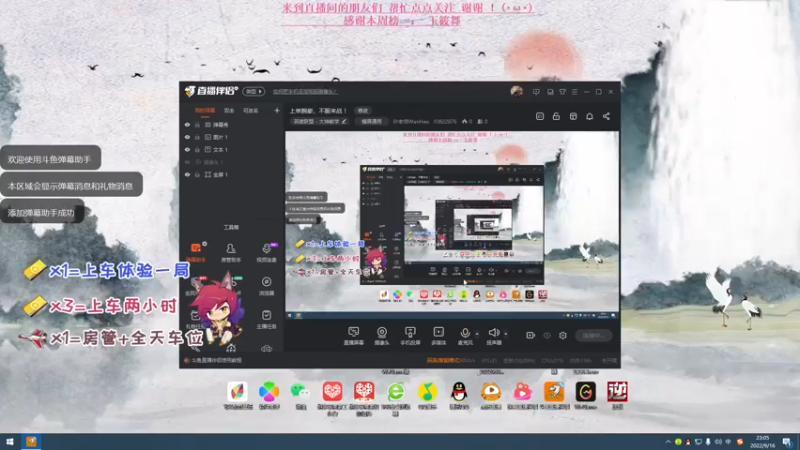Toggle visibility of 全屏 1 source

coord(187,174)
